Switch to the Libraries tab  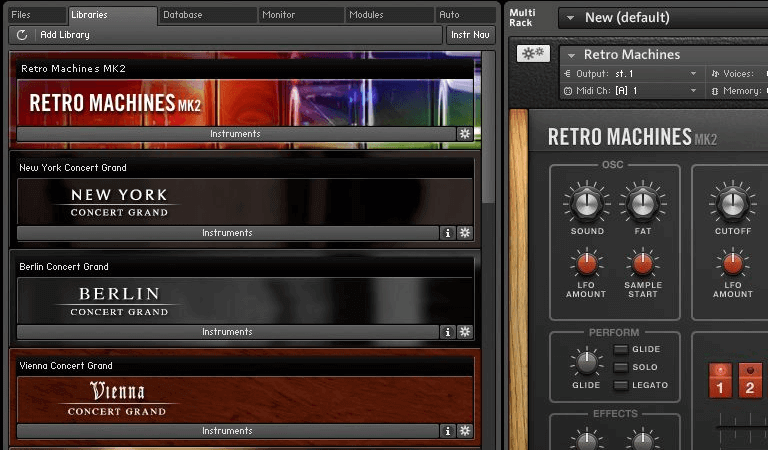[x=113, y=15]
